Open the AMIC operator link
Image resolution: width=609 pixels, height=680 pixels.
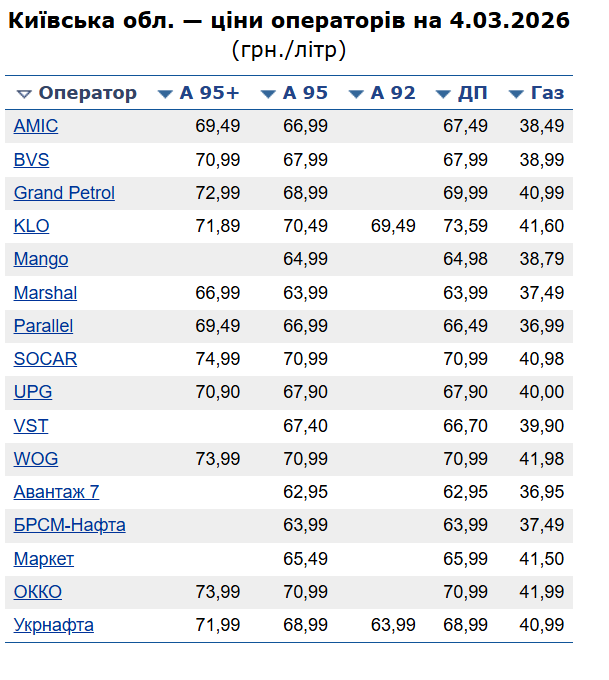(x=36, y=126)
